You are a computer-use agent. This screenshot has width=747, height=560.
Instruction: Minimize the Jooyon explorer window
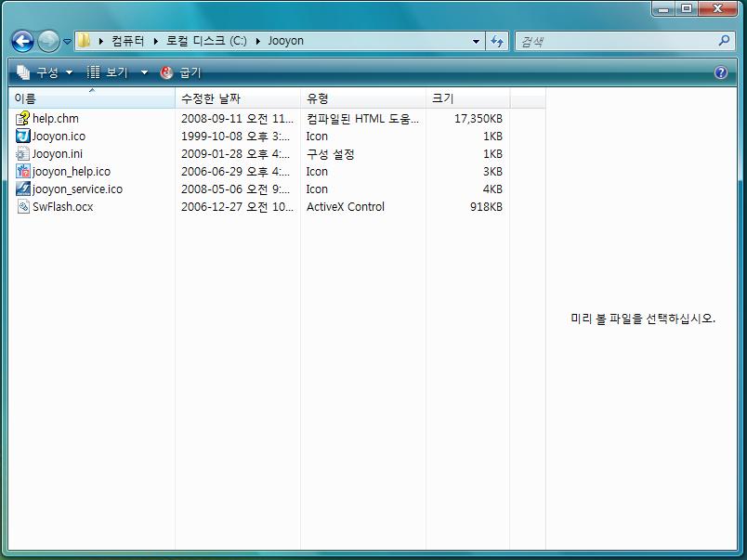pos(663,9)
